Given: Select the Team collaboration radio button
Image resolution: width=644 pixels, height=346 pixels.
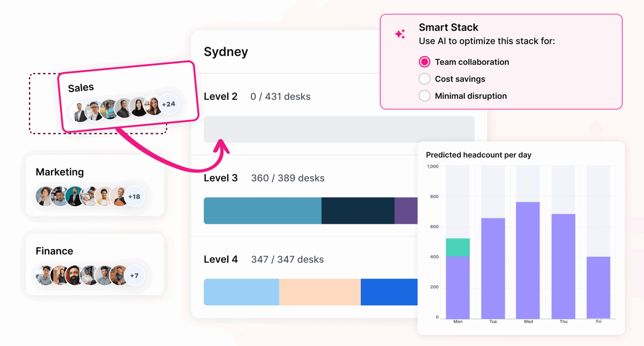Looking at the screenshot, I should (425, 62).
